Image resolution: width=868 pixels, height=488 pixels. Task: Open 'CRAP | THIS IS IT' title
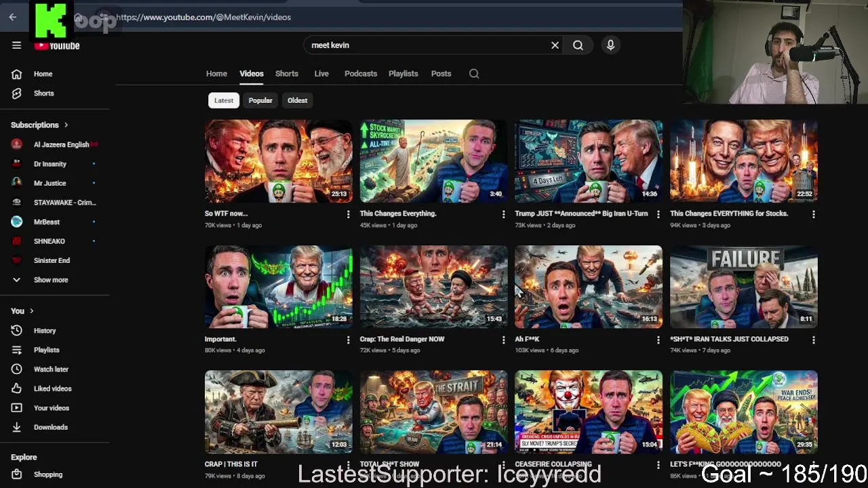pos(231,464)
